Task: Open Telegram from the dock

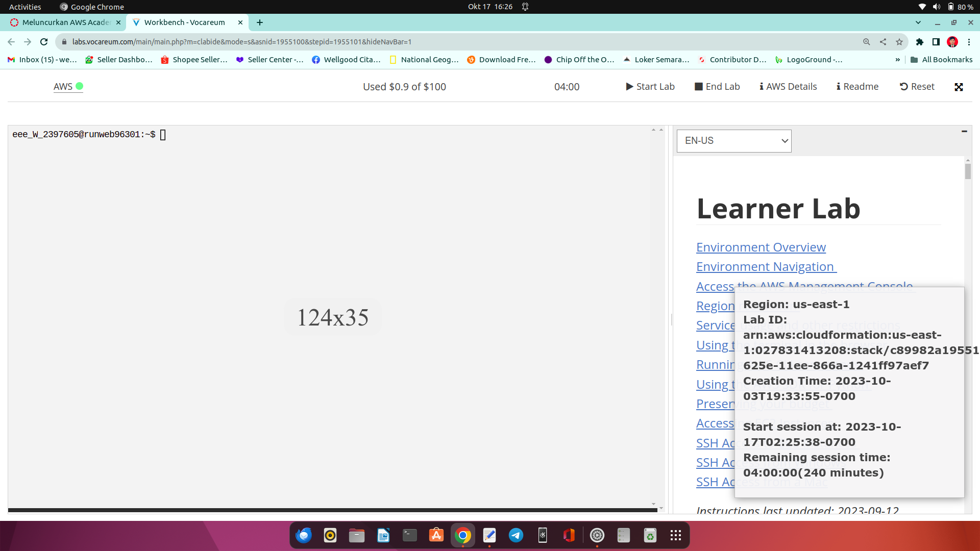Action: (x=516, y=535)
